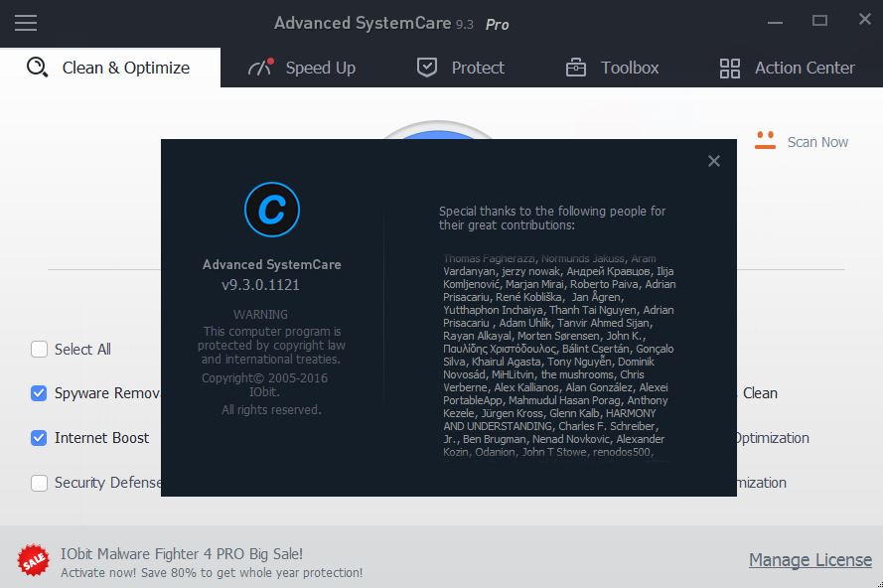This screenshot has width=883, height=588.
Task: Click the orange Scan Now icon
Action: 764,141
